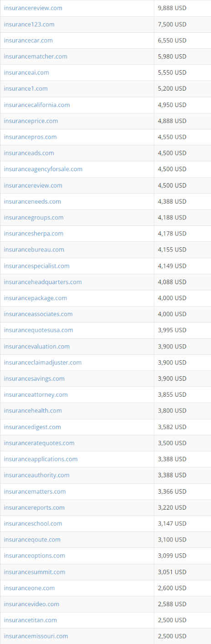Open the insuranceagencyforsale.com link
The image size is (211, 644).
(43, 169)
